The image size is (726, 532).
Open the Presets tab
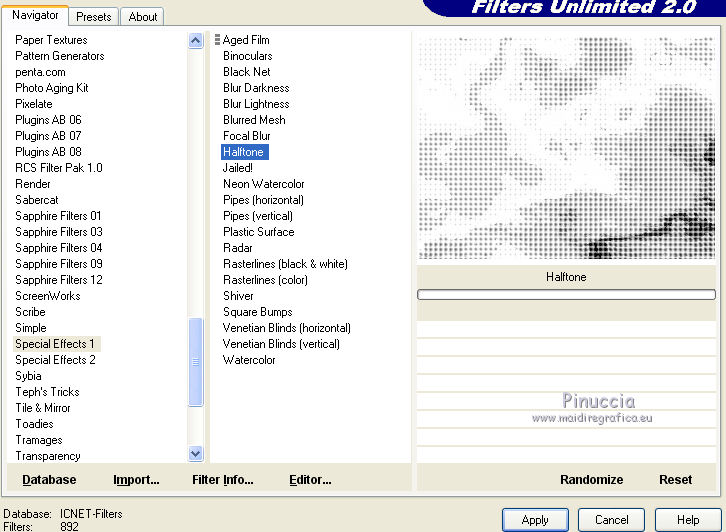[x=94, y=17]
